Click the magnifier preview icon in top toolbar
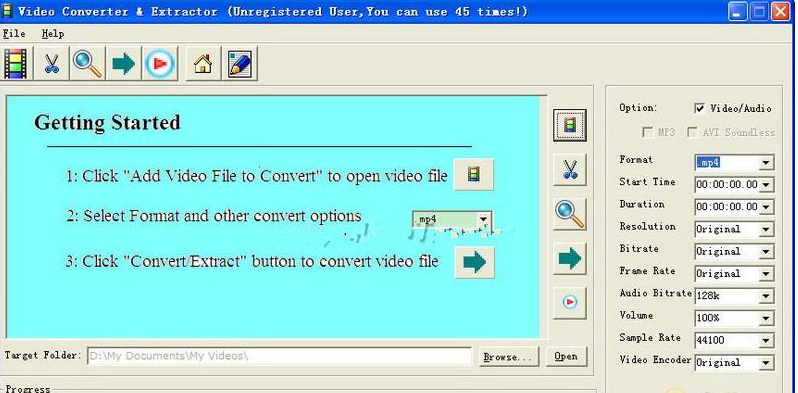Screen dimensions: 798x393 tap(88, 64)
